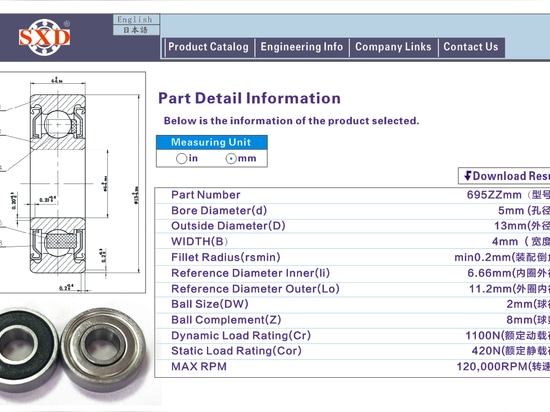Select the 'MAX RPM' label

(199, 367)
